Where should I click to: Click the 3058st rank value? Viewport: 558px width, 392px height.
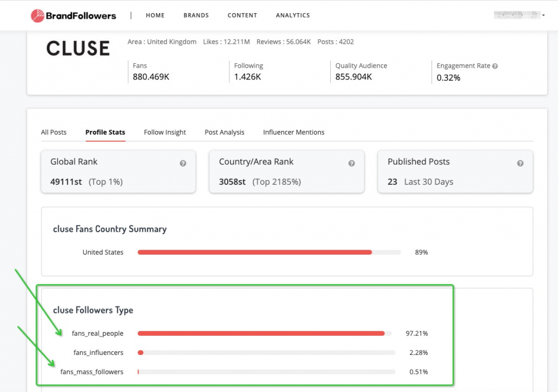coord(232,182)
